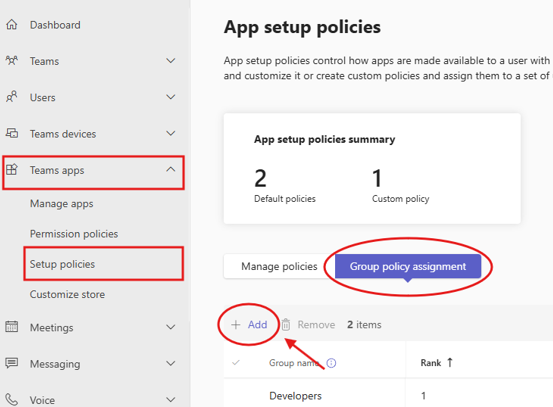Switch to the Manage policies tab
The image size is (553, 407).
point(279,266)
